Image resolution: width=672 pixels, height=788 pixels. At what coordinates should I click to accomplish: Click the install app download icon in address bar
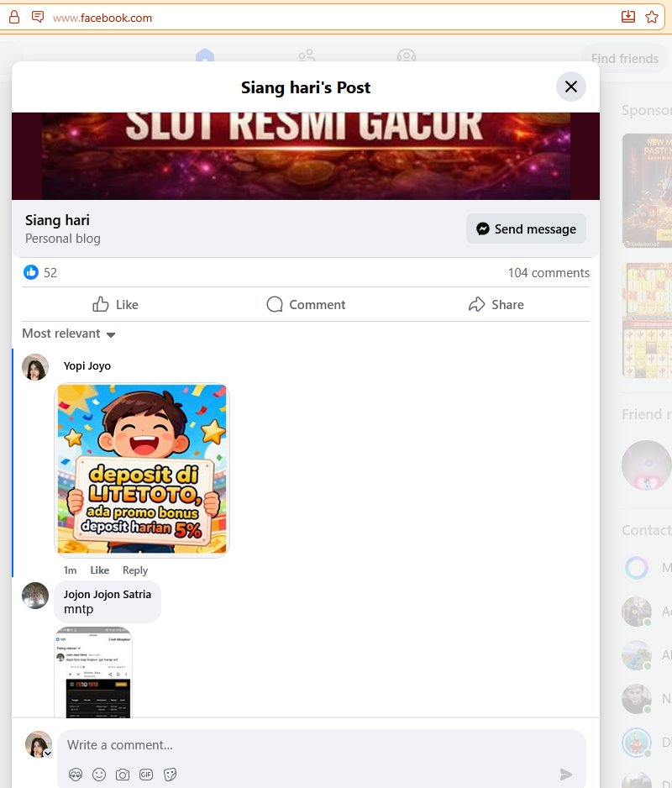coord(628,17)
